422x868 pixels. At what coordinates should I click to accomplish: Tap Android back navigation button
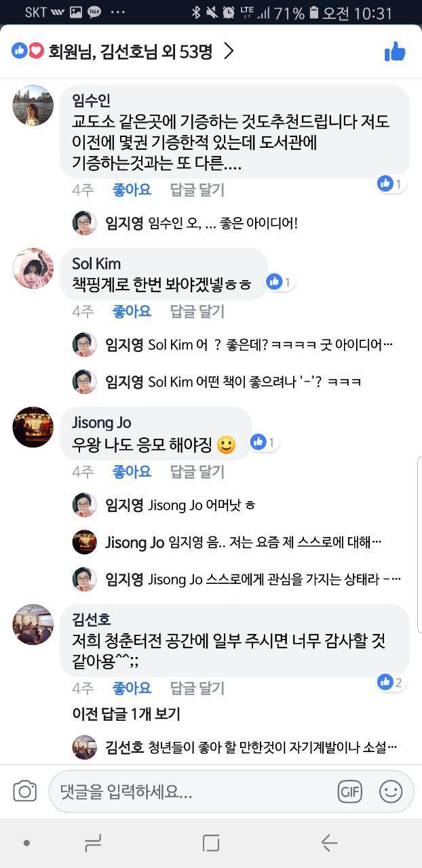click(x=329, y=843)
